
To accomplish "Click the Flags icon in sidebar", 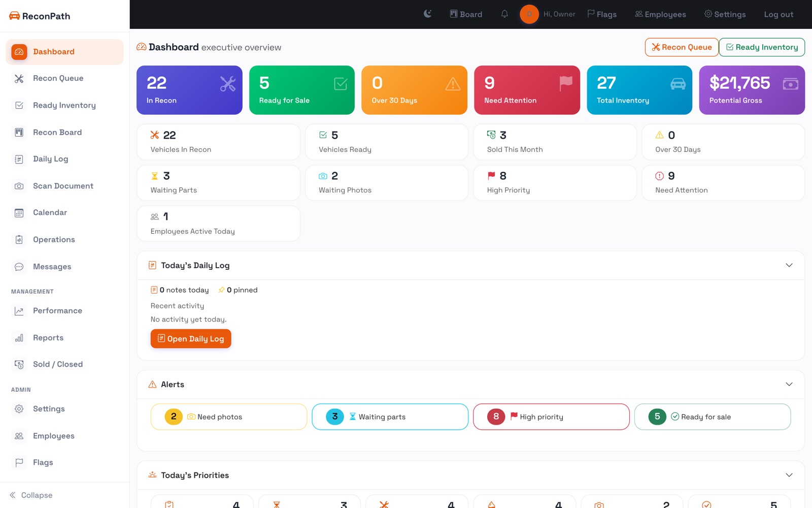I will tap(19, 463).
